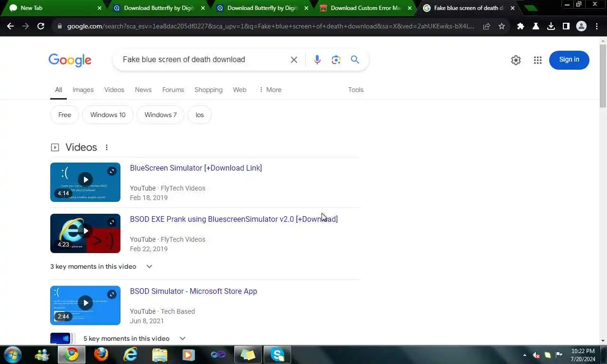This screenshot has width=607, height=364.
Task: Open the More search filters dropdown
Action: pos(270,90)
